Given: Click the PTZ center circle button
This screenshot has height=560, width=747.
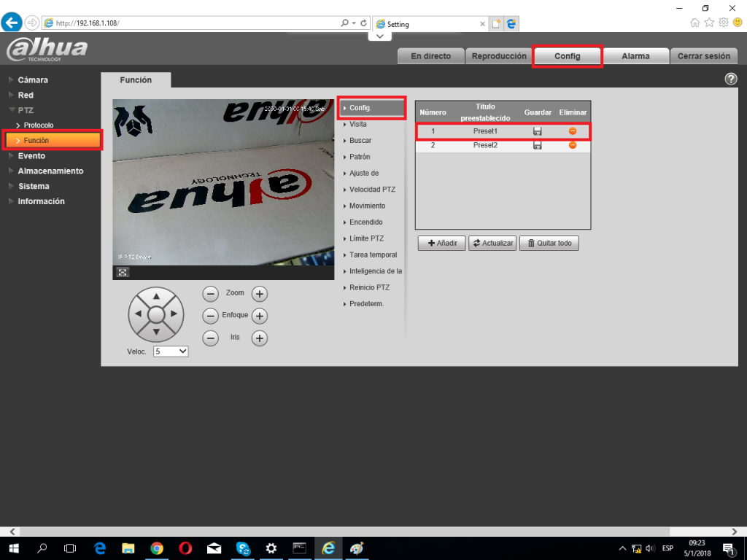Looking at the screenshot, I should click(x=156, y=314).
